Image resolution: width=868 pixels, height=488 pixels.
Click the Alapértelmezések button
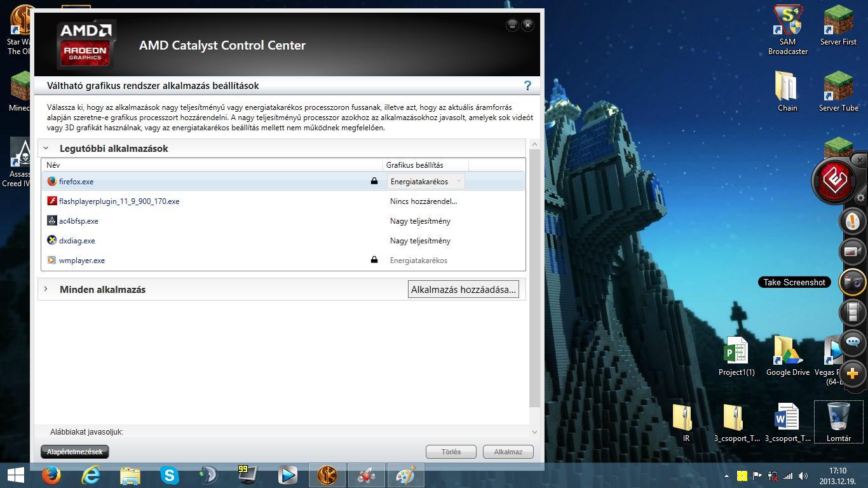pos(75,452)
